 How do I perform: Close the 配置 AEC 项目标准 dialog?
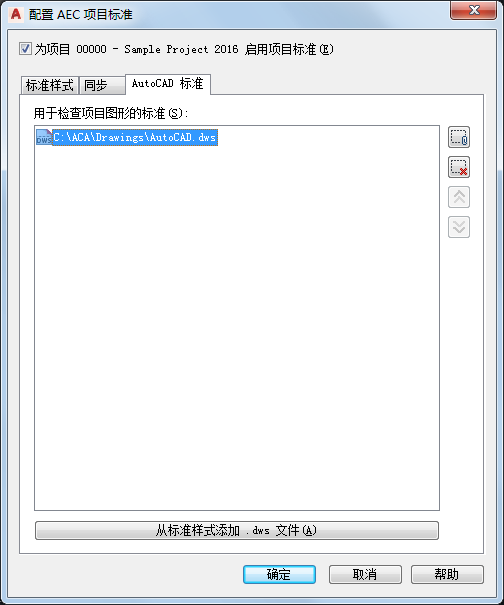coord(473,10)
